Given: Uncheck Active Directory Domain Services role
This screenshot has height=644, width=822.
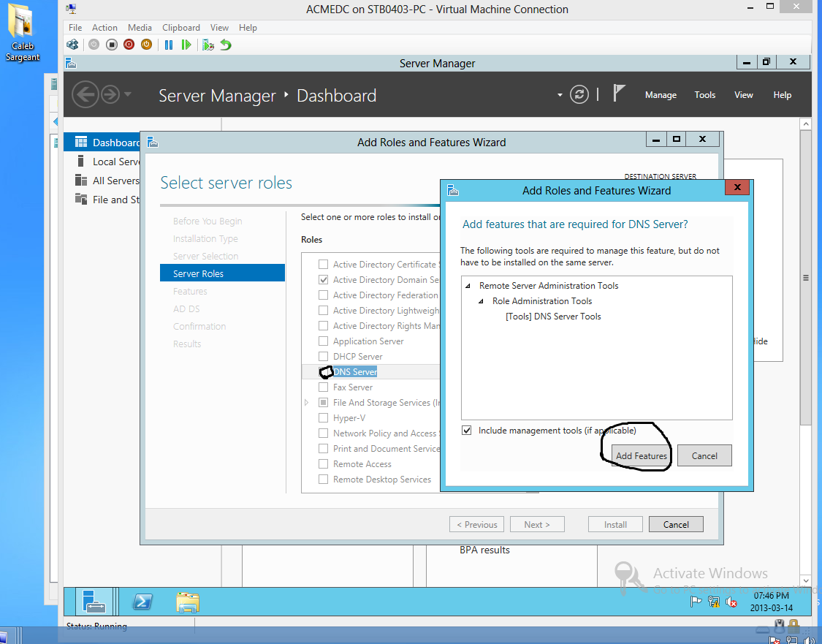Looking at the screenshot, I should 324,279.
